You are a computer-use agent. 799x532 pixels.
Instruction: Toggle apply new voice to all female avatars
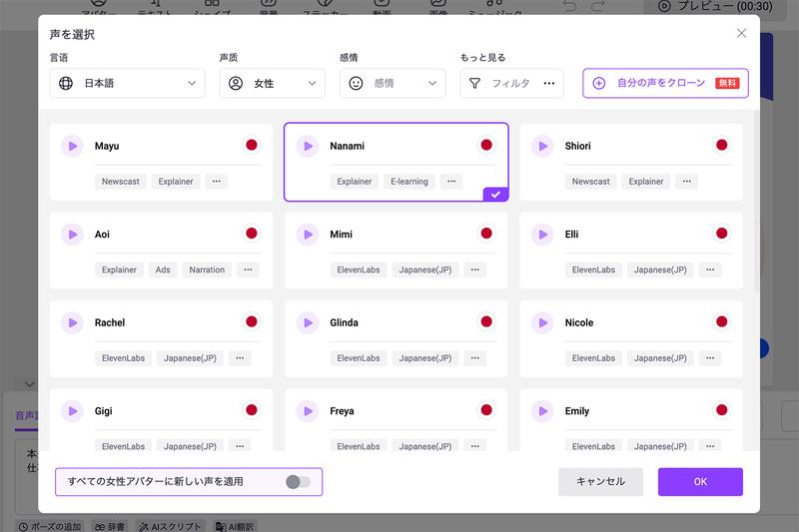[x=298, y=482]
